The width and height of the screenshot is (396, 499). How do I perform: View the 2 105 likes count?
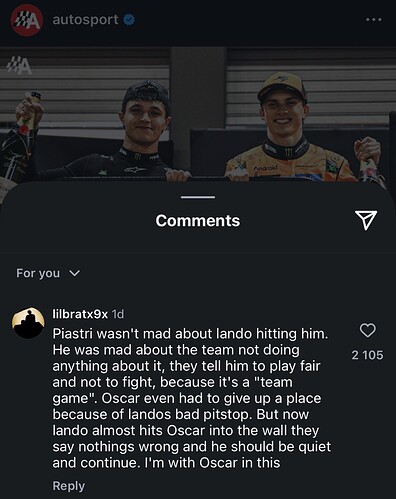(367, 355)
